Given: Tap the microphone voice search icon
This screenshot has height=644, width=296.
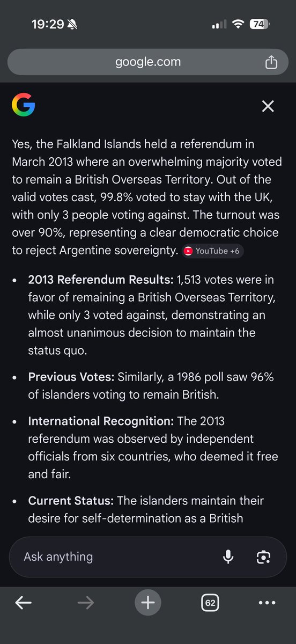Looking at the screenshot, I should pos(228,557).
